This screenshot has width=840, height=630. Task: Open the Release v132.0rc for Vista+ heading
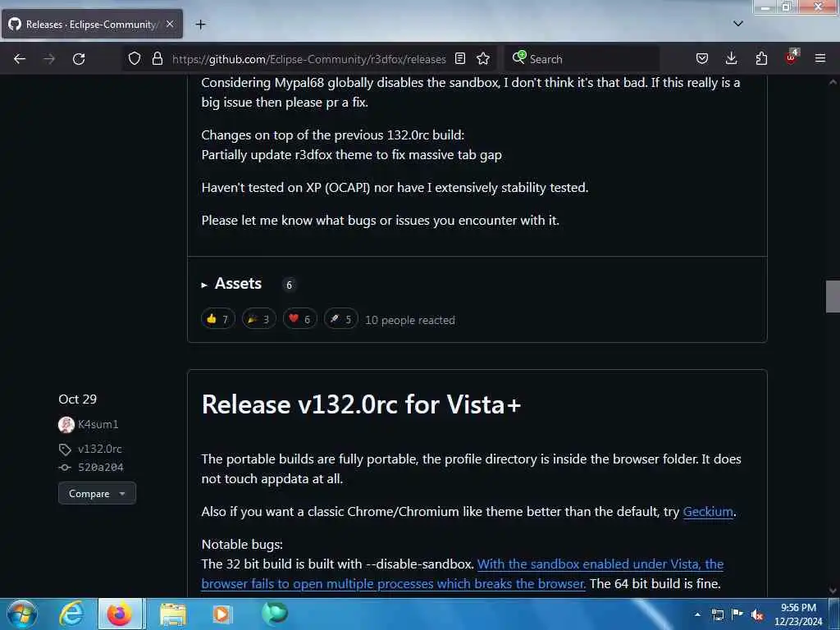tap(361, 404)
